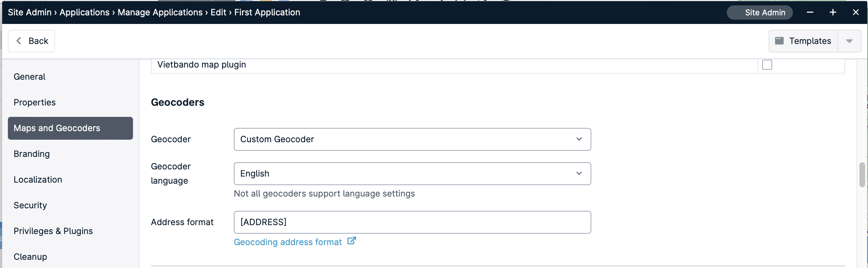Click the plus icon in the title bar
This screenshot has height=268, width=868.
[833, 13]
